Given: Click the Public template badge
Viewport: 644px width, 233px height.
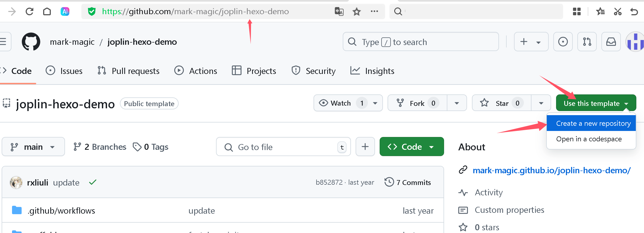Looking at the screenshot, I should [149, 104].
